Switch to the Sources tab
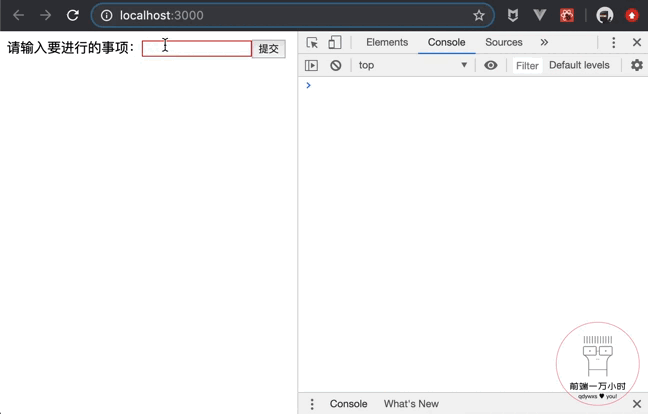Screen dimensions: 648x414 click(x=503, y=42)
